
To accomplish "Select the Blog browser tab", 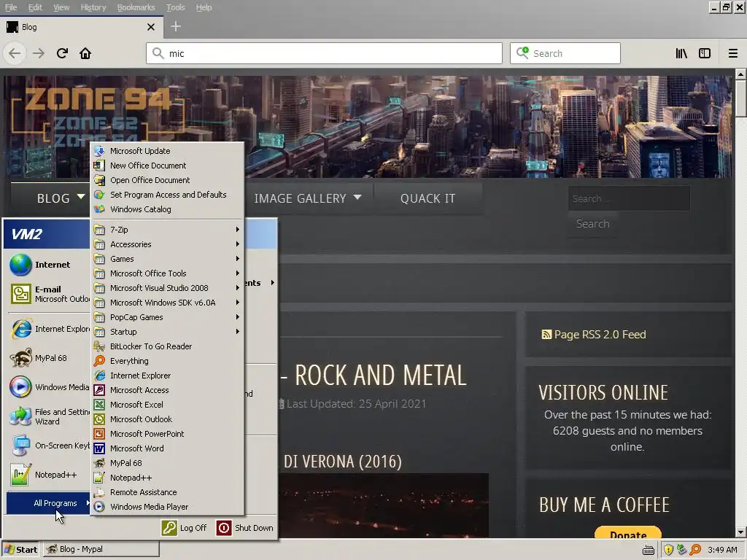I will 81,27.
